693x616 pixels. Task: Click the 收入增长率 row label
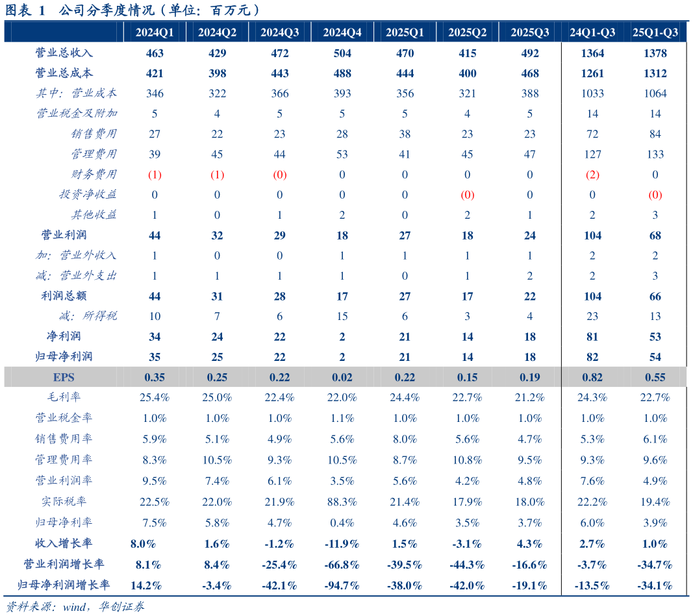(x=64, y=543)
